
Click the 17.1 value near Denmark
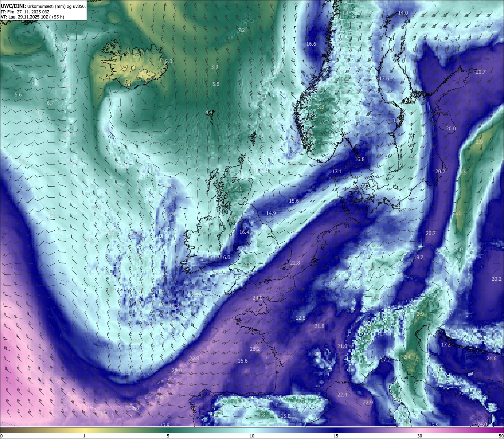click(x=337, y=172)
